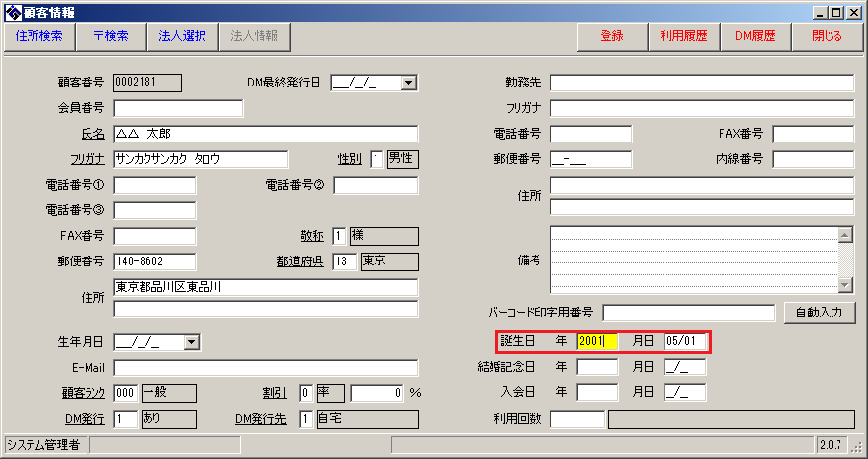The width and height of the screenshot is (868, 459).
Task: Focus the second customer 住所 line field
Action: click(265, 309)
